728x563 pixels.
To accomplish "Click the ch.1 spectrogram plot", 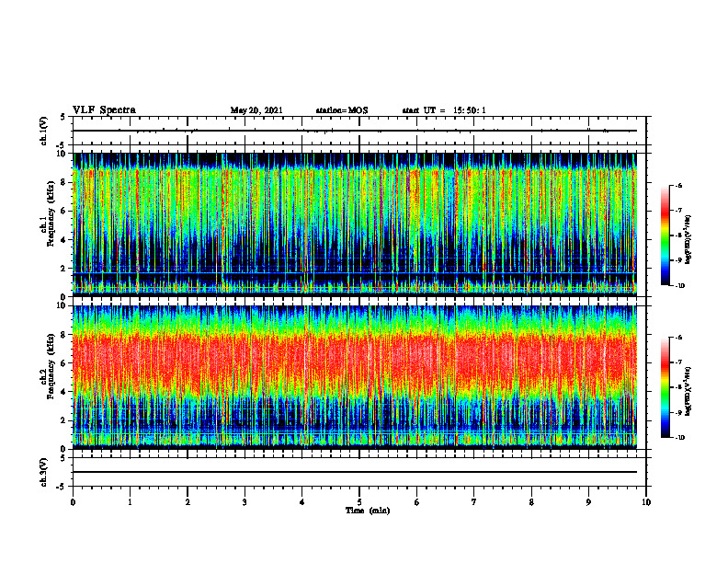I will [x=355, y=224].
